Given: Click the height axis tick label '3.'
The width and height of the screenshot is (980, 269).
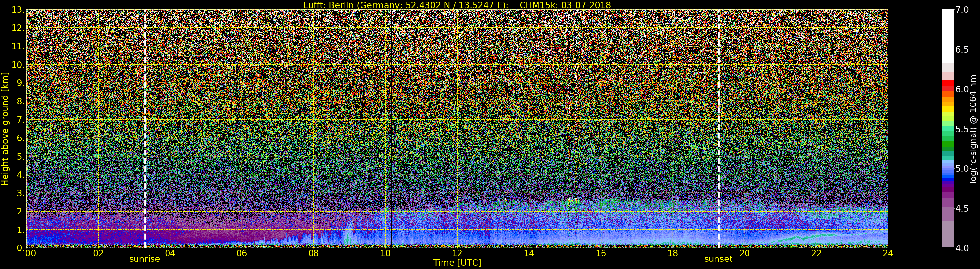Looking at the screenshot, I should [21, 193].
